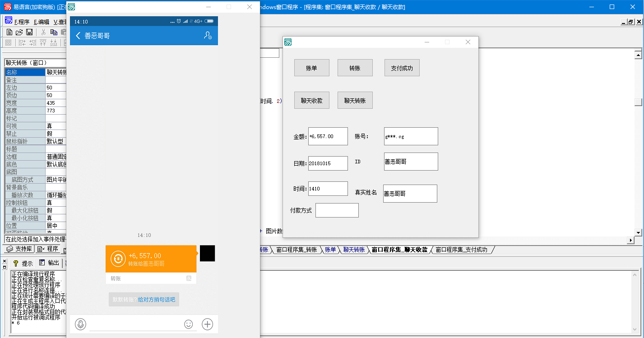Select the 鼠标指针 property value 默认型
Screen dimensions: 644x338
point(56,141)
